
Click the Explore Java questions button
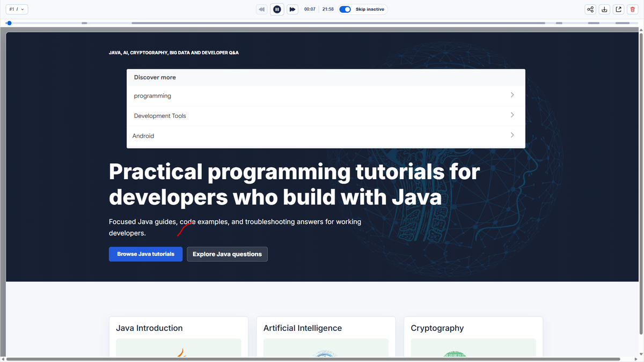[x=227, y=254]
